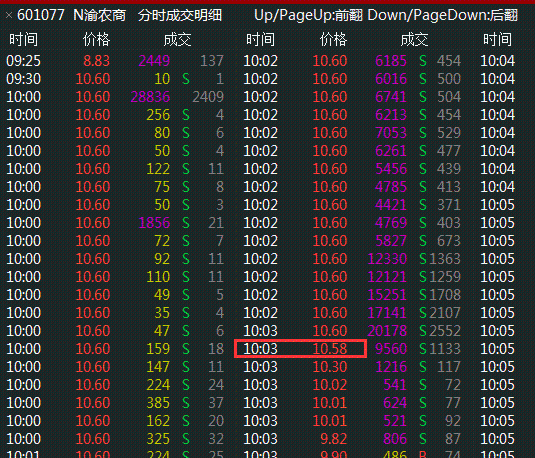This screenshot has height=458, width=535.
Task: Select the volume 385 cell
Action: point(158,403)
